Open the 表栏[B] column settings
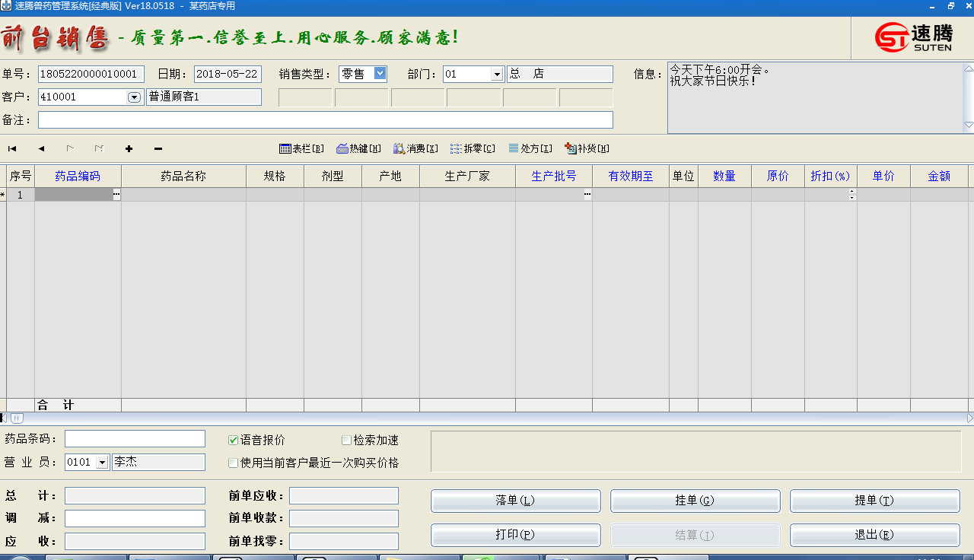Image resolution: width=974 pixels, height=560 pixels. (x=301, y=149)
